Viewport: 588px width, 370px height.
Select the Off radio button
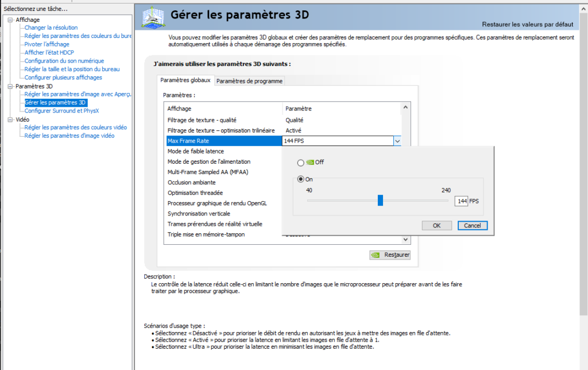click(x=301, y=163)
